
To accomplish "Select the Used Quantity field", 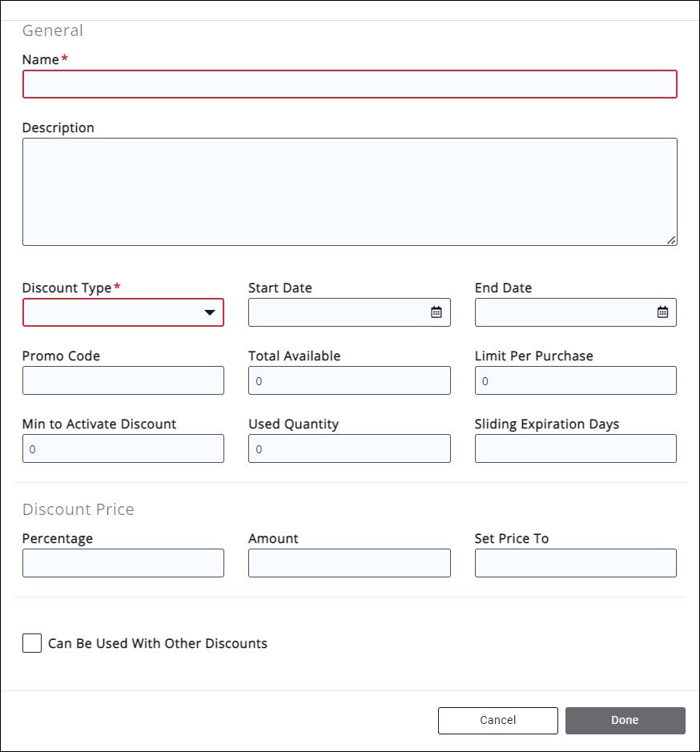I will pos(349,448).
